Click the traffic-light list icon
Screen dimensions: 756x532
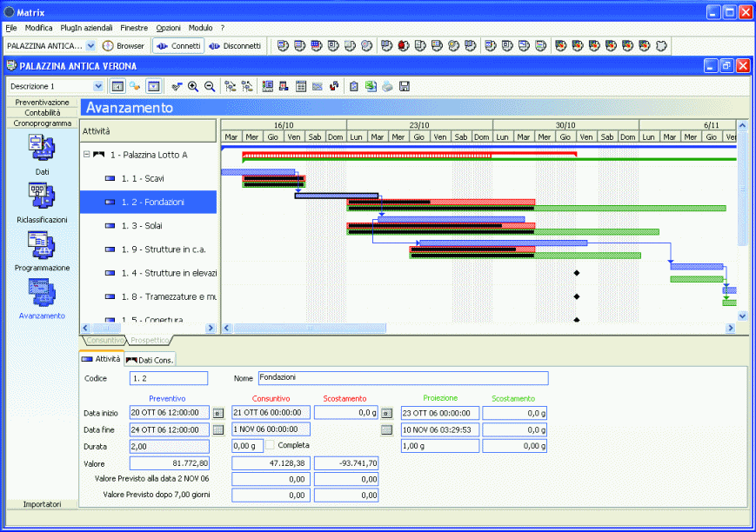[268, 86]
